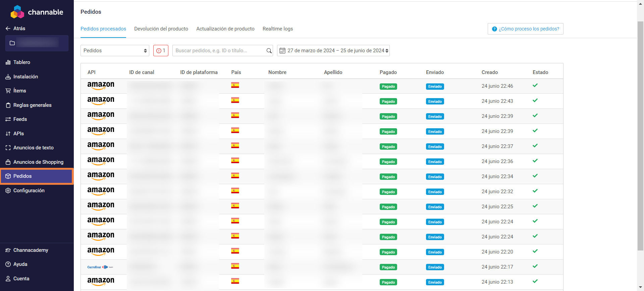
Task: Open Tablero in the sidebar
Action: (x=18, y=62)
